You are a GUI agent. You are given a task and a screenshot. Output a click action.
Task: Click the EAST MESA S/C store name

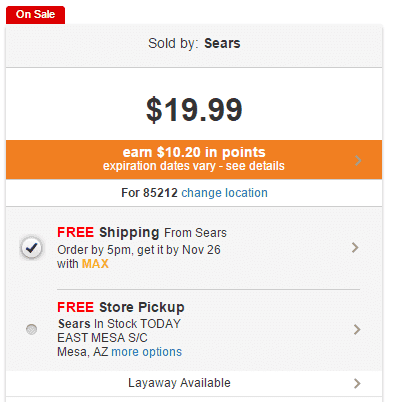pyautogui.click(x=102, y=338)
